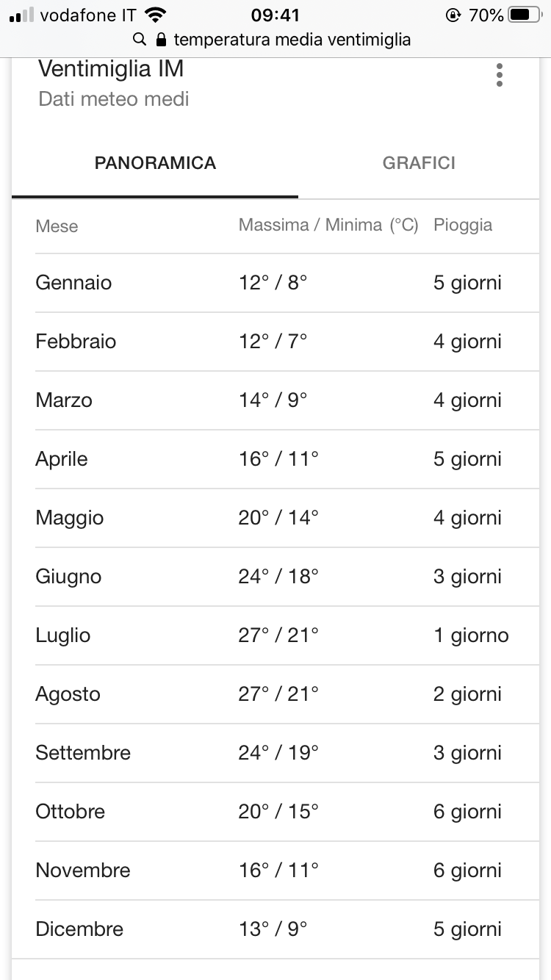Select the Dicembre row

(x=287, y=929)
